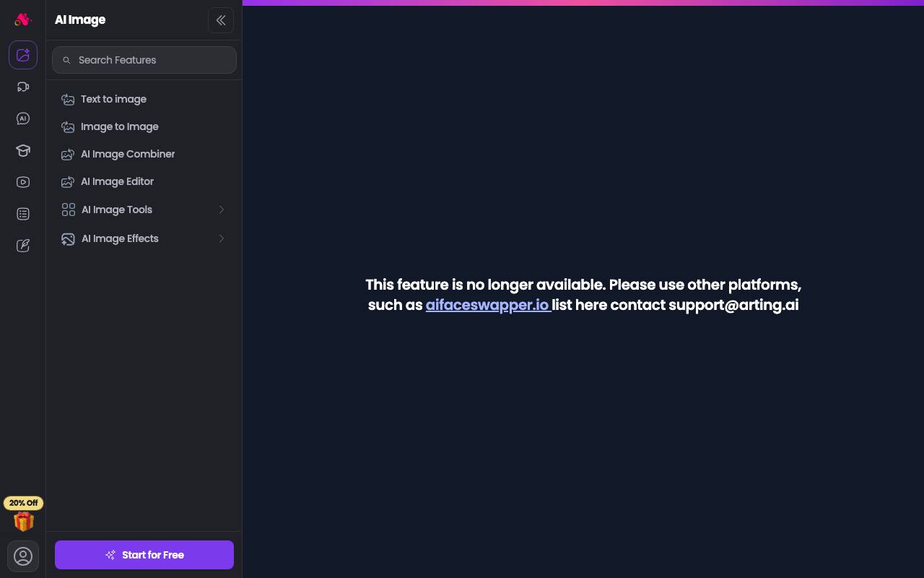Collapse the AI Image side panel
924x578 pixels.
click(221, 20)
